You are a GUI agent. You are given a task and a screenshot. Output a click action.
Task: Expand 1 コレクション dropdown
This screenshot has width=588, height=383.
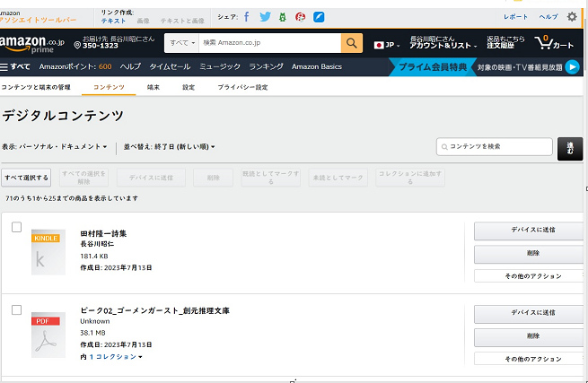[116, 357]
